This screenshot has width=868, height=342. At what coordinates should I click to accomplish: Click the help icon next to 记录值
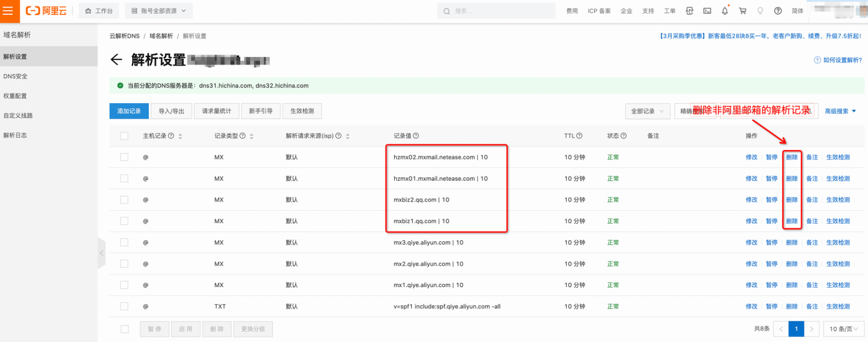[416, 136]
